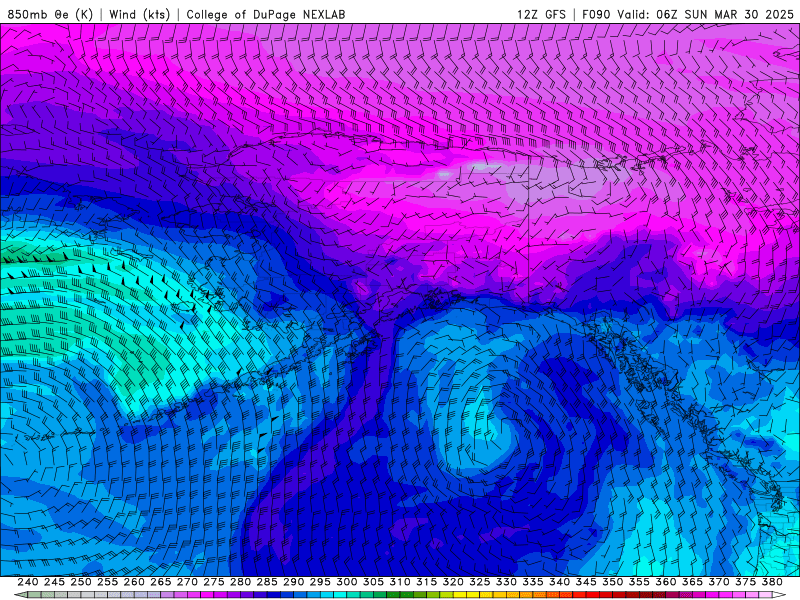Click the 365 value on the color scale

692,582
